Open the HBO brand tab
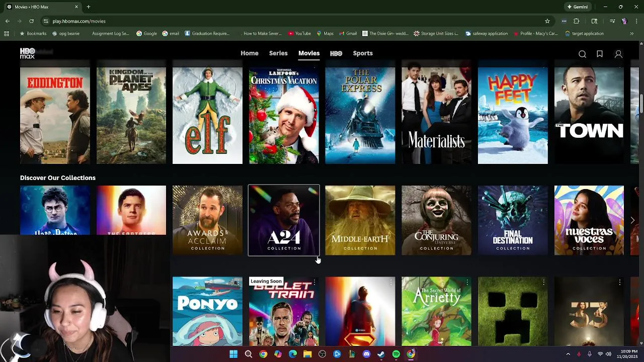Image resolution: width=644 pixels, height=362 pixels. point(336,53)
